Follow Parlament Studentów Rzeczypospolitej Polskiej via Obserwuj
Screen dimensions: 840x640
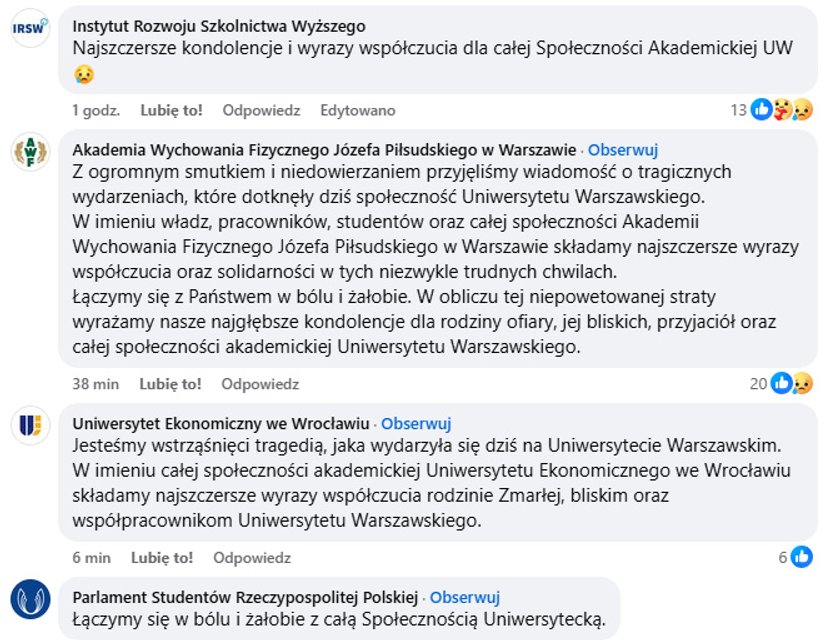(465, 597)
